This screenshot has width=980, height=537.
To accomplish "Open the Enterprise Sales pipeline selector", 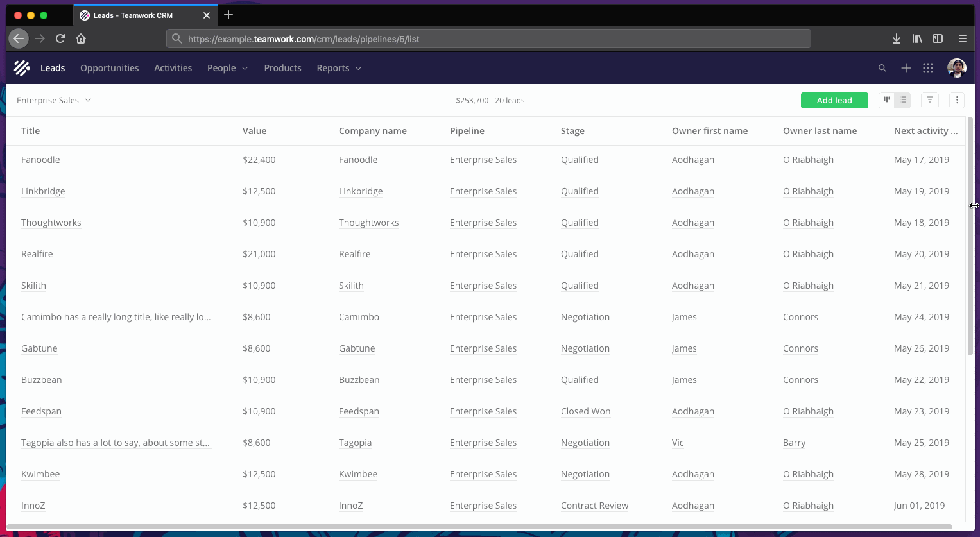I will point(53,100).
